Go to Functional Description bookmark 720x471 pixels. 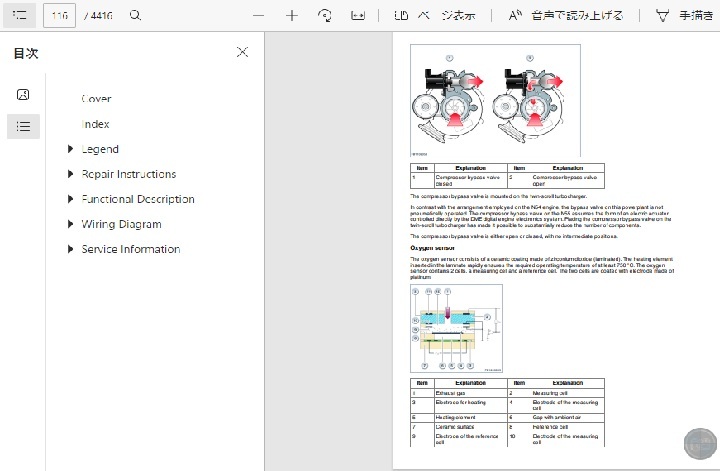point(138,199)
